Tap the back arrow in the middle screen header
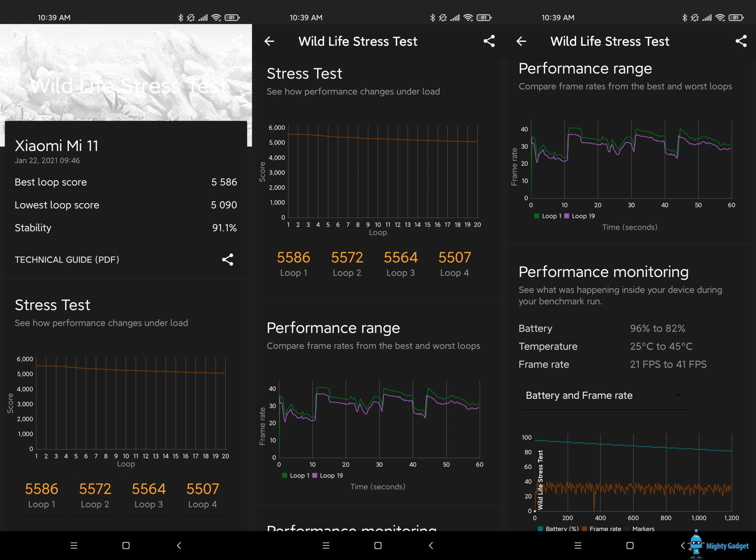 (269, 41)
